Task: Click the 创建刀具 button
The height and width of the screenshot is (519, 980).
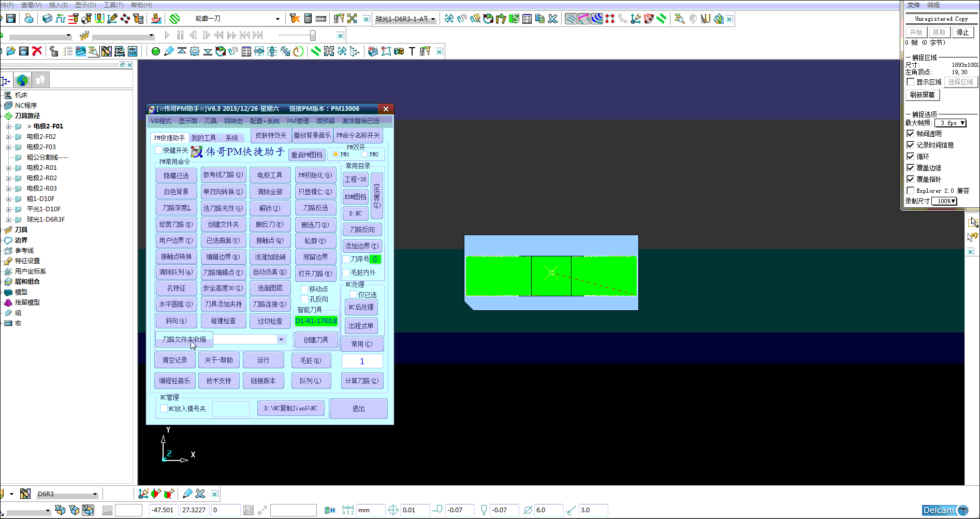Action: (316, 340)
